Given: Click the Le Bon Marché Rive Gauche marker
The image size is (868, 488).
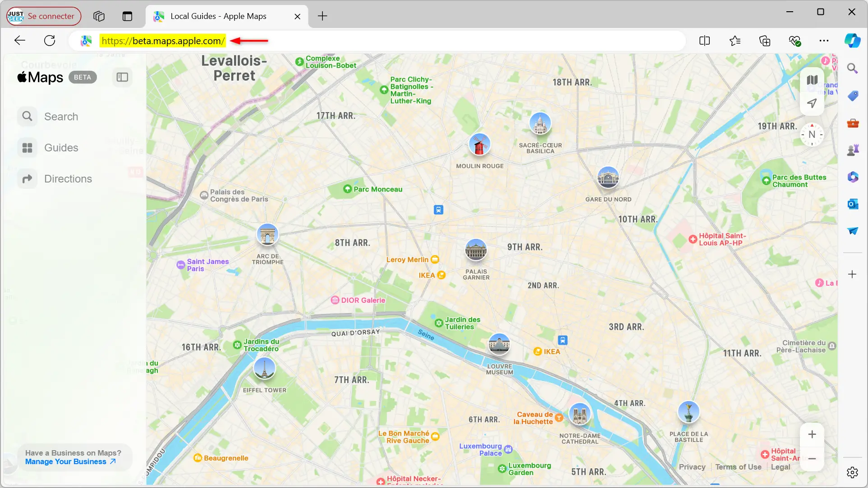Looking at the screenshot, I should pyautogui.click(x=435, y=436).
